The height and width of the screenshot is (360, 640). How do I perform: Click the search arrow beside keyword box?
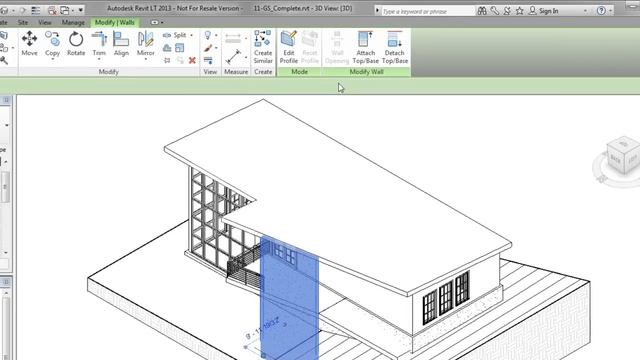(x=377, y=11)
